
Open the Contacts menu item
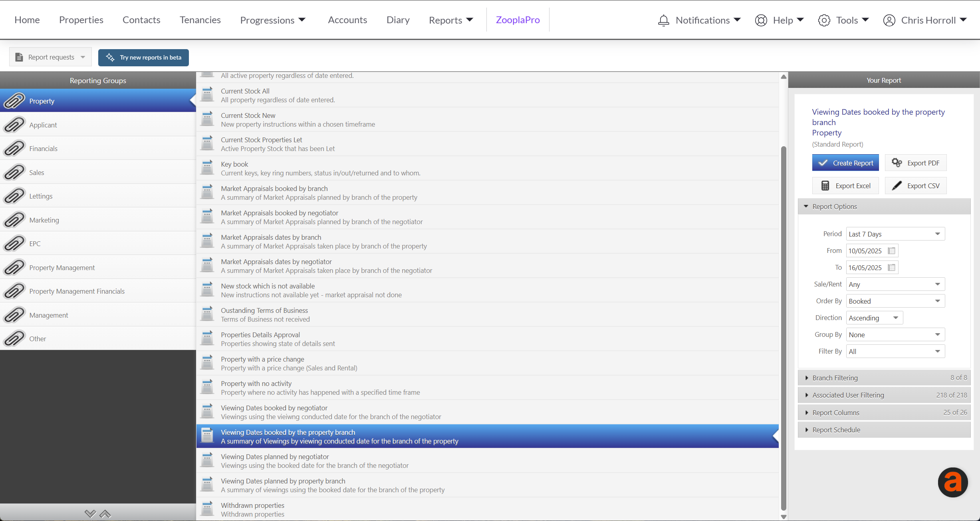pos(141,20)
